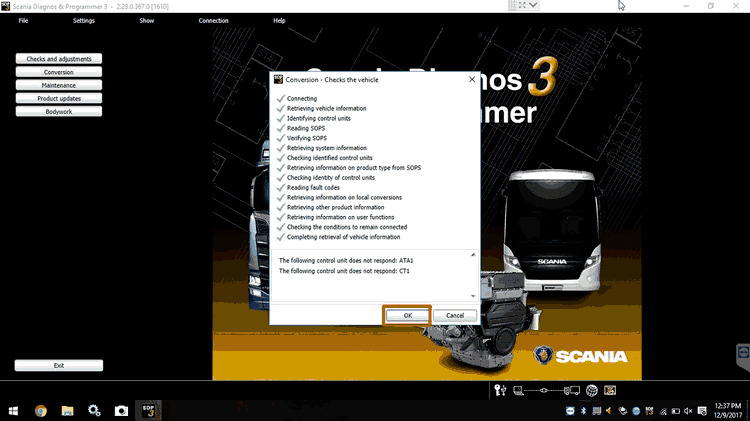Open the Camera app from taskbar
This screenshot has height=421, width=750.
coord(121,410)
